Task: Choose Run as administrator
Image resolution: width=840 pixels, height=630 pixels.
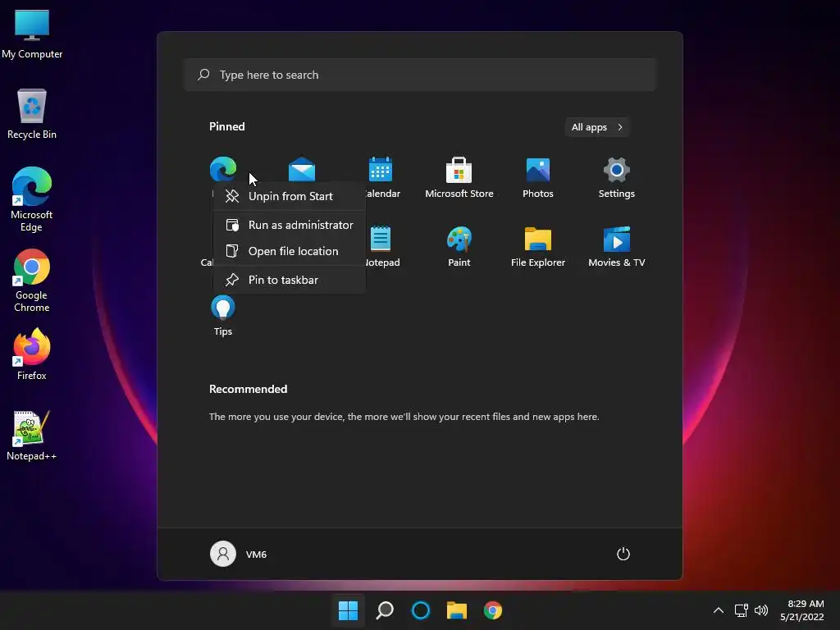Action: [x=290, y=225]
